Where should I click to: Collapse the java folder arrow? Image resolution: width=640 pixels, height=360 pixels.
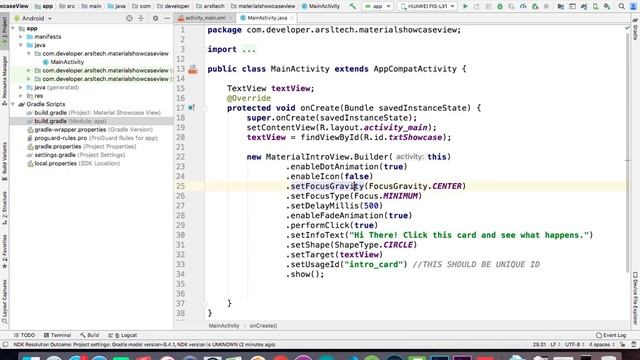pyautogui.click(x=21, y=45)
